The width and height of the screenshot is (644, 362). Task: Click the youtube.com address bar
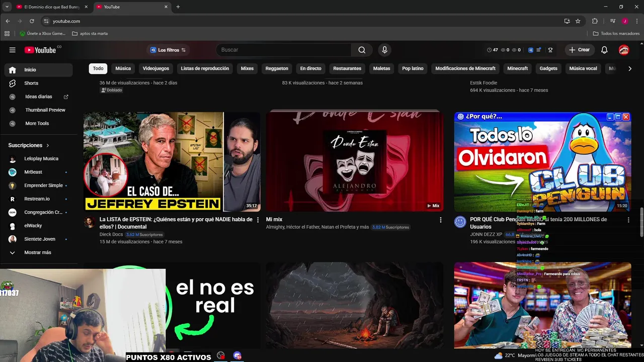coord(302,21)
